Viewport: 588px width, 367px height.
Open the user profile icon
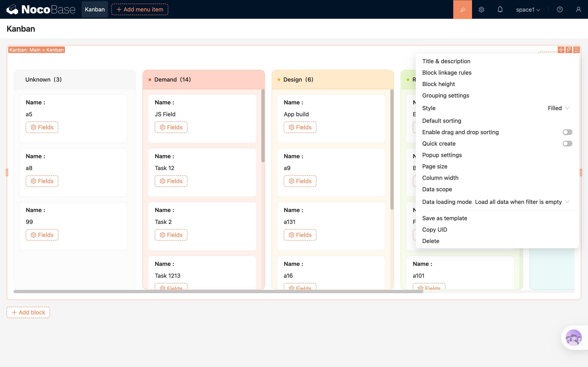pyautogui.click(x=579, y=9)
